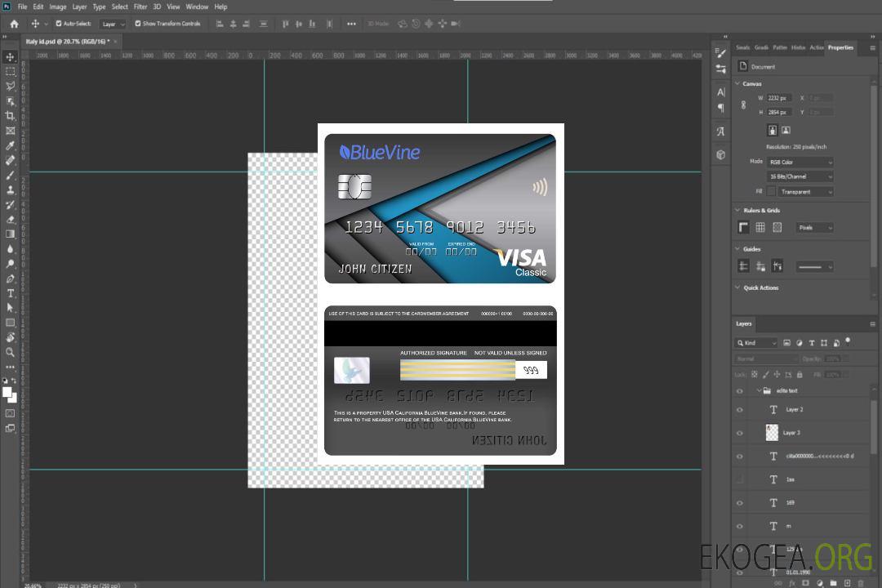Viewport: 882px width, 588px height.
Task: Hide Layer 3 visibility eye
Action: click(740, 434)
